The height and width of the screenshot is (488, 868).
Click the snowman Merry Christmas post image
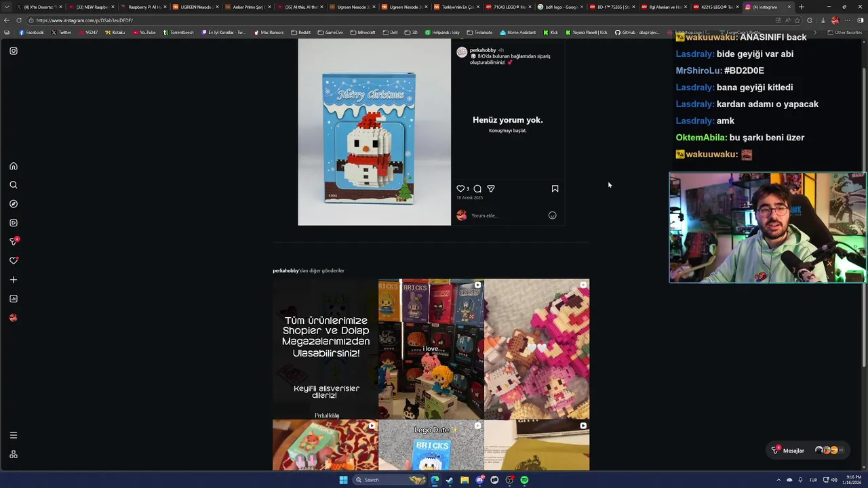click(374, 132)
